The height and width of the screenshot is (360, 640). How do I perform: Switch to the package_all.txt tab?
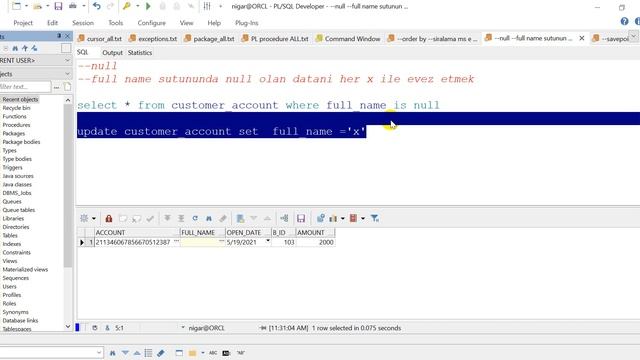[209, 39]
